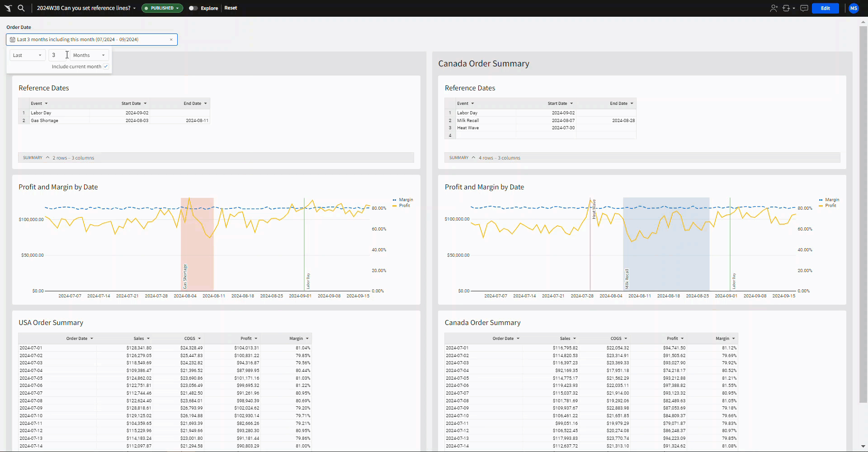Viewport: 868px width, 452px height.
Task: Toggle the Explore switch
Action: pos(193,8)
